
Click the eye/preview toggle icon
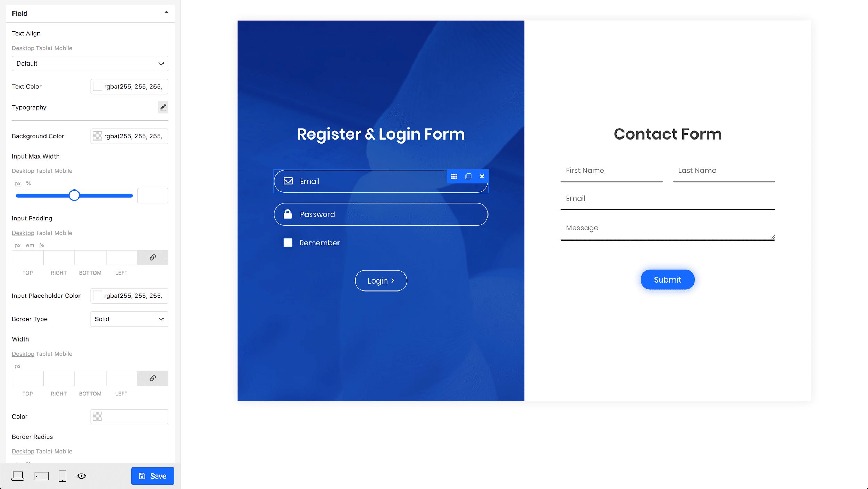81,476
